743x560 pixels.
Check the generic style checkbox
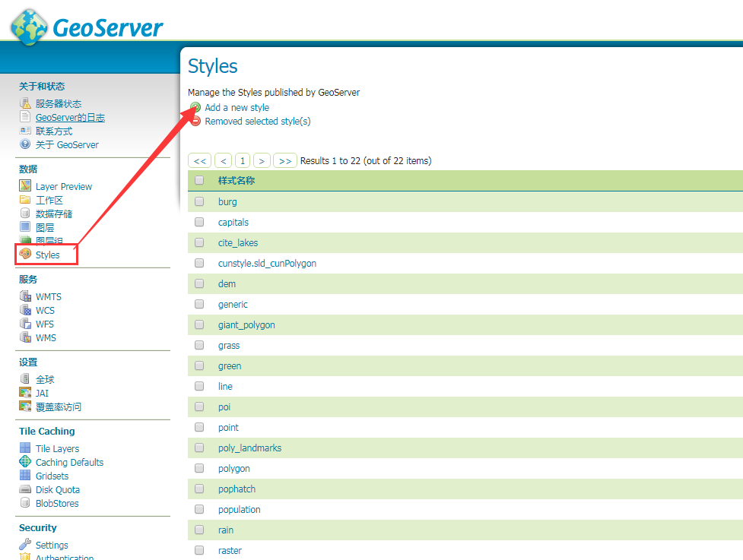199,304
